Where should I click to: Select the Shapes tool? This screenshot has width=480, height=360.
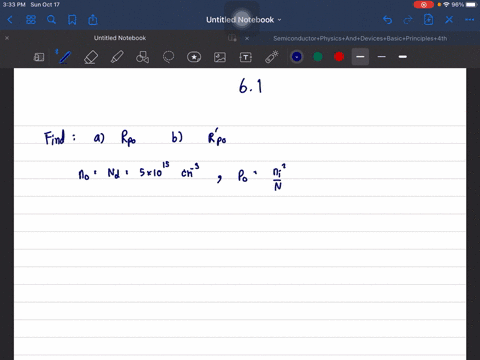coord(142,57)
